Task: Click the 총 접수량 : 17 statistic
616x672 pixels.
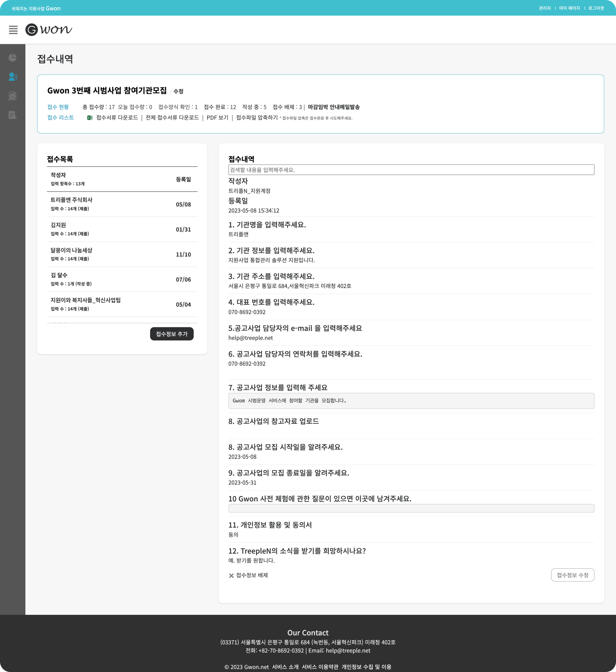Action: tap(99, 107)
